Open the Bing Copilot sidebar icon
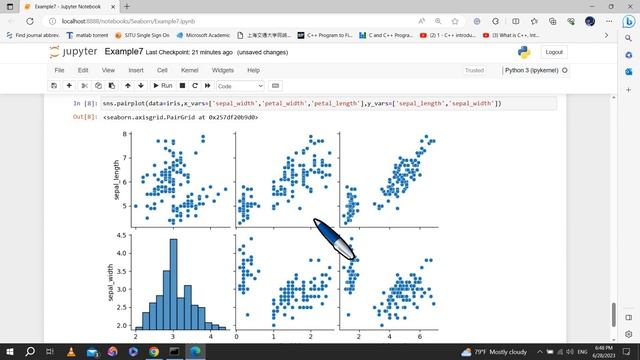 click(629, 22)
